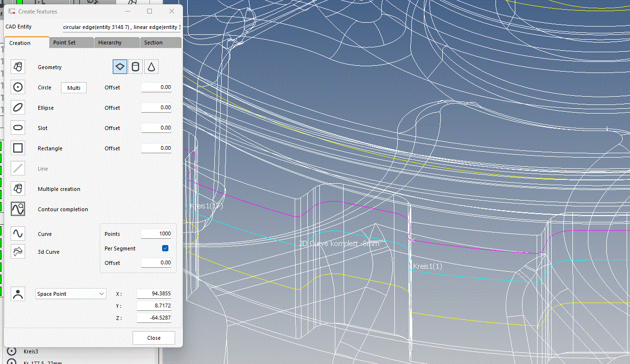Click the Points value field
Screen dimensions: 630x364
(156, 234)
